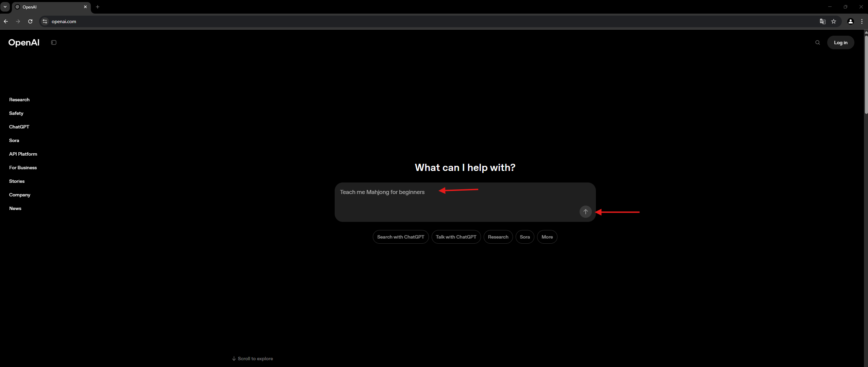Viewport: 868px width, 367px height.
Task: Click the OpenAI logo
Action: [x=24, y=42]
